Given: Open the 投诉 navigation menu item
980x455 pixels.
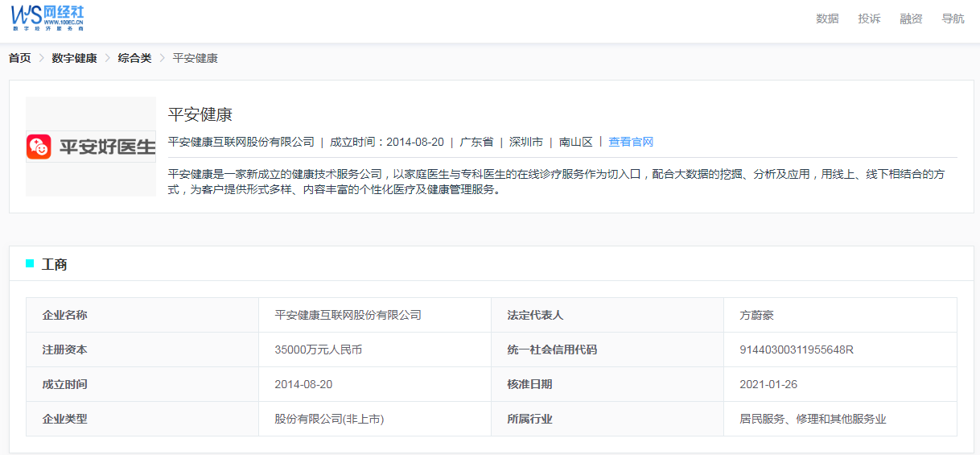Looking at the screenshot, I should pos(869,19).
